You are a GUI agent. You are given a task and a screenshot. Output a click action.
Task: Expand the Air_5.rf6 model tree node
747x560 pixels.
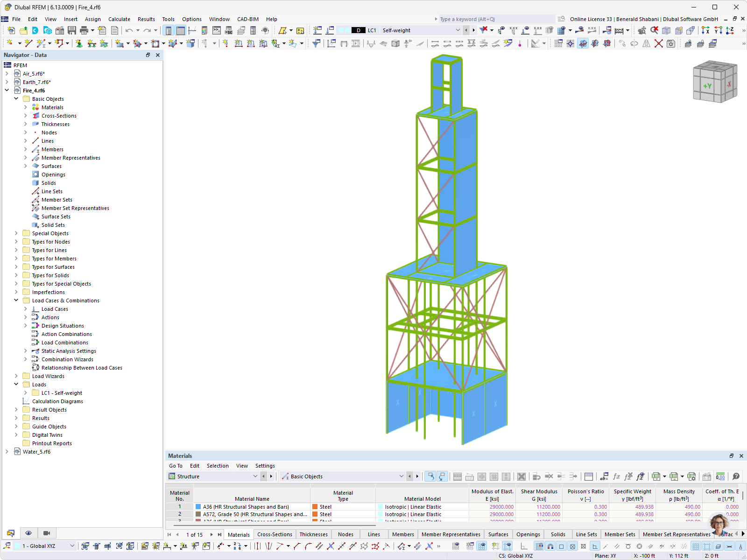[7, 74]
